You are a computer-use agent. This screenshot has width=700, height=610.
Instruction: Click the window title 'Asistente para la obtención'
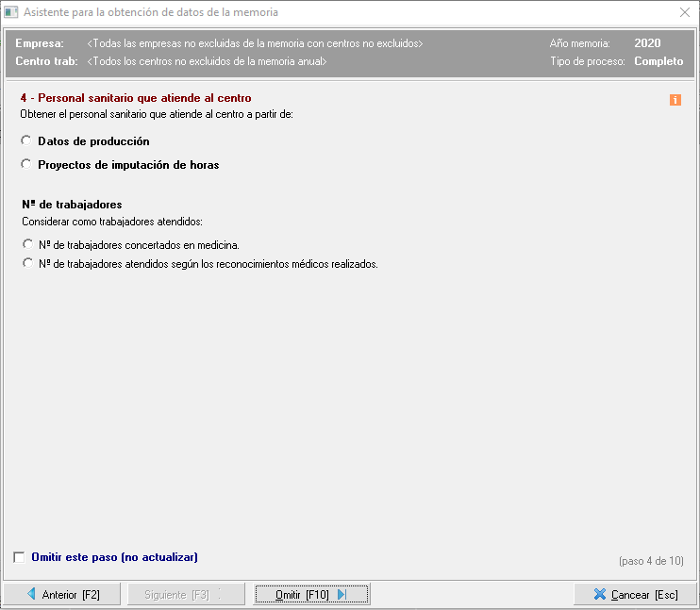click(x=151, y=13)
